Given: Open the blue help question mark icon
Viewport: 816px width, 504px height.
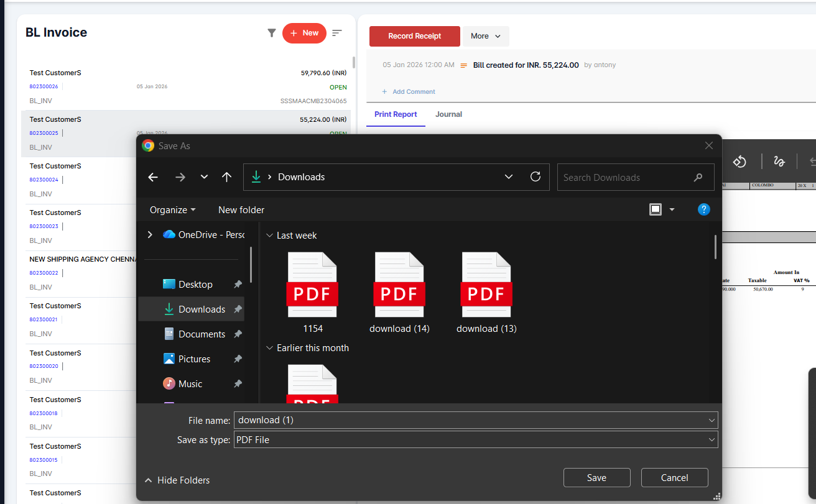Looking at the screenshot, I should (703, 209).
